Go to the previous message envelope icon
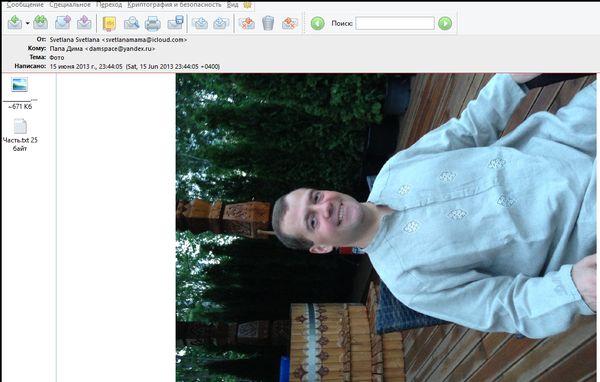The image size is (600, 382). point(200,23)
